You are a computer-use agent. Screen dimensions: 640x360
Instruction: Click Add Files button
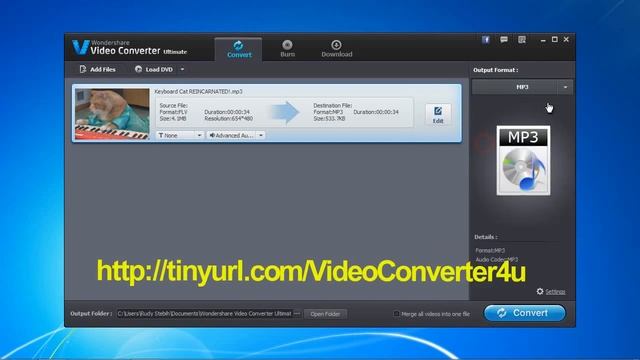[97, 69]
